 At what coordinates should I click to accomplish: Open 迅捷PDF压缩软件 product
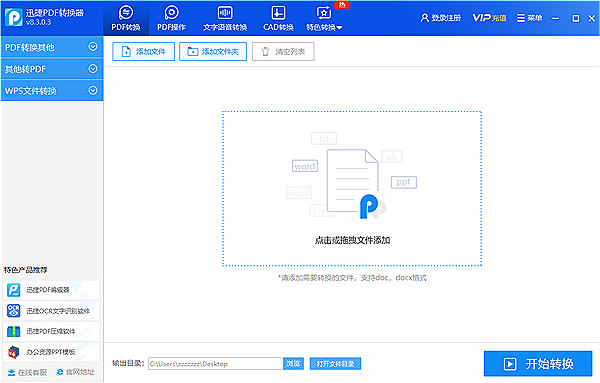pos(51,331)
